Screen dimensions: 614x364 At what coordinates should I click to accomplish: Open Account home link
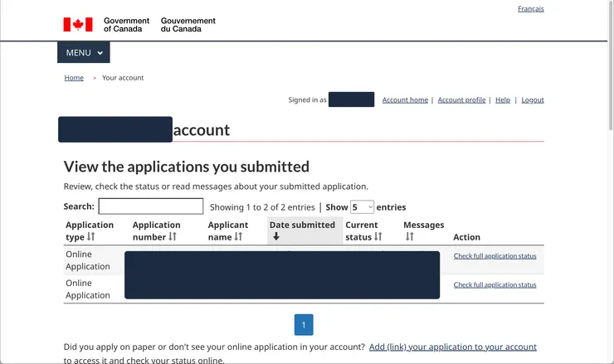(x=405, y=100)
